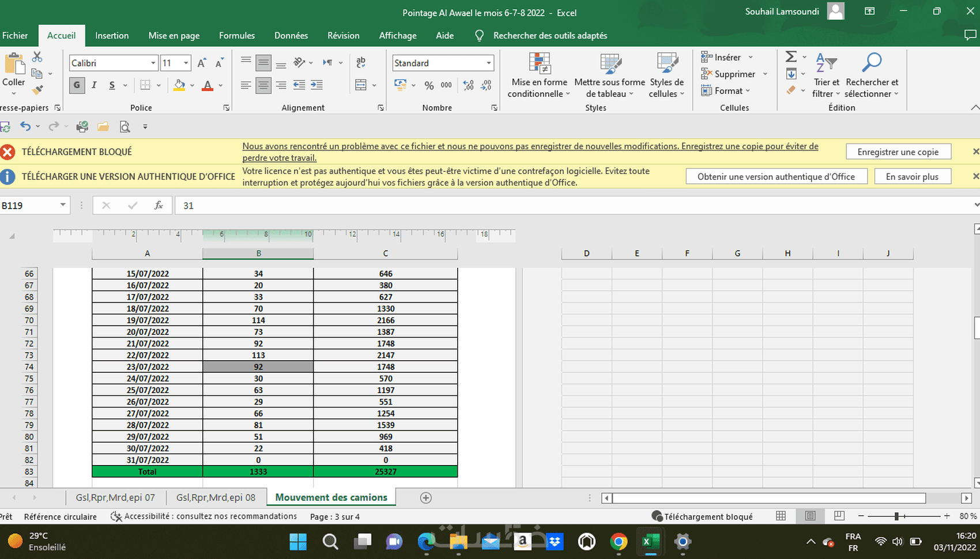
Task: Open Trier et filtrer dropdown
Action: coord(826,75)
